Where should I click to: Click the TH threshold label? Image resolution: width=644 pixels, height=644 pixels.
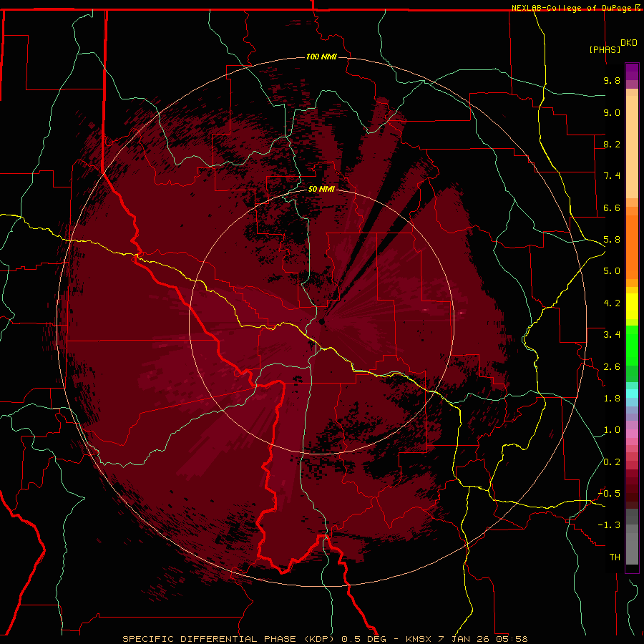coord(615,557)
